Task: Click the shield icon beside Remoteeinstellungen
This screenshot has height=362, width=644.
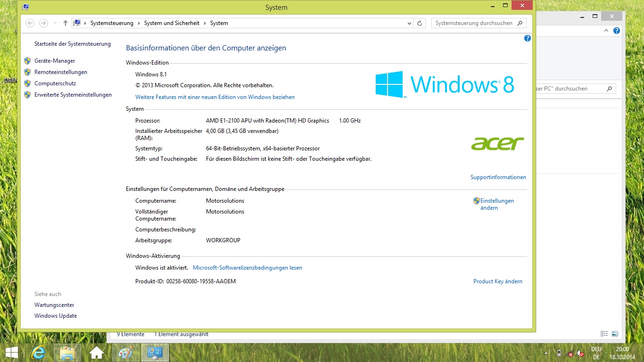Action: click(27, 72)
